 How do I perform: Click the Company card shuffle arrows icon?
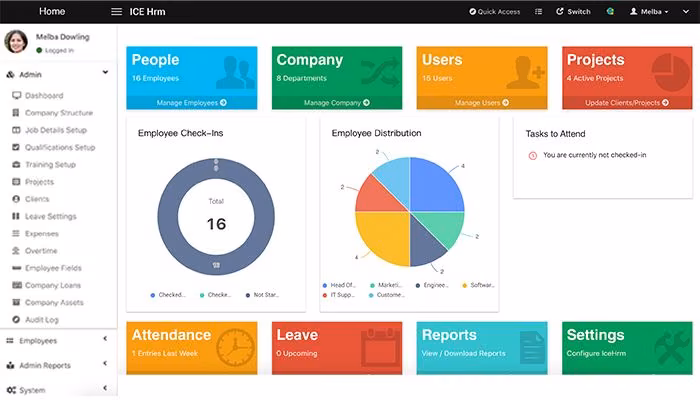point(380,72)
